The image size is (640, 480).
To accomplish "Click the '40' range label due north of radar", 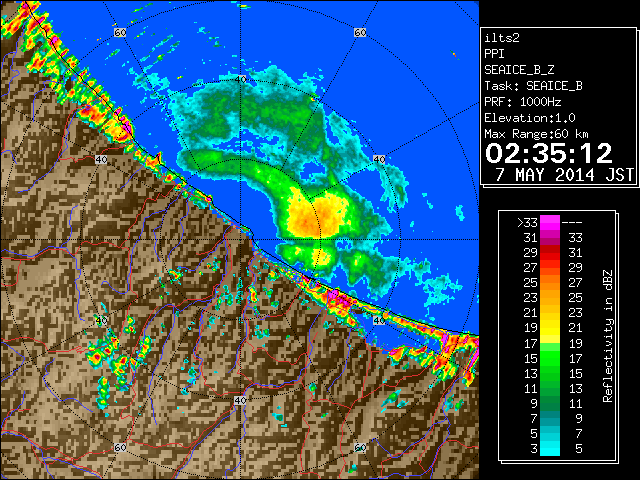I will point(240,80).
